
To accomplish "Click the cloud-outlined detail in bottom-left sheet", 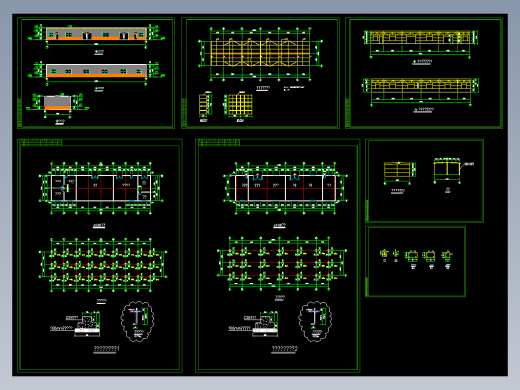I will pos(137,321).
